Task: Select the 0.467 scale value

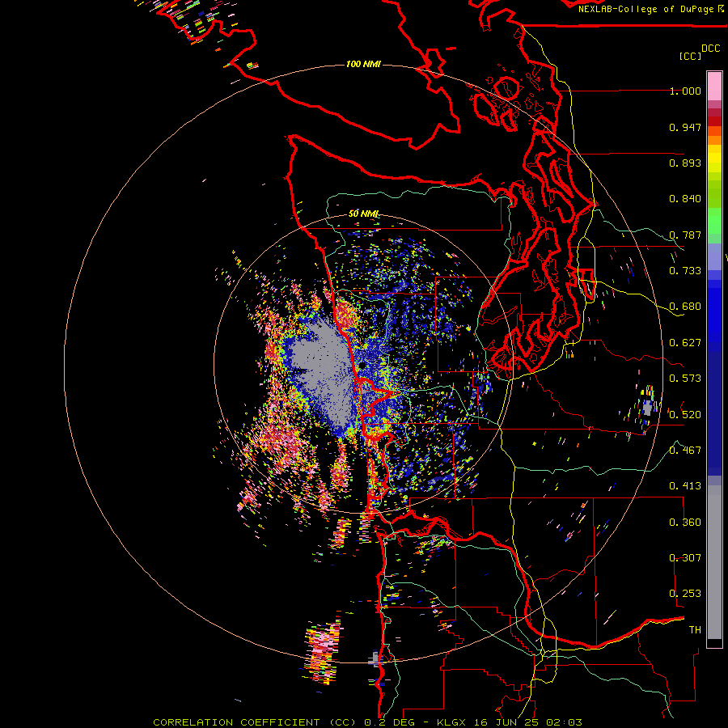Action: click(685, 451)
